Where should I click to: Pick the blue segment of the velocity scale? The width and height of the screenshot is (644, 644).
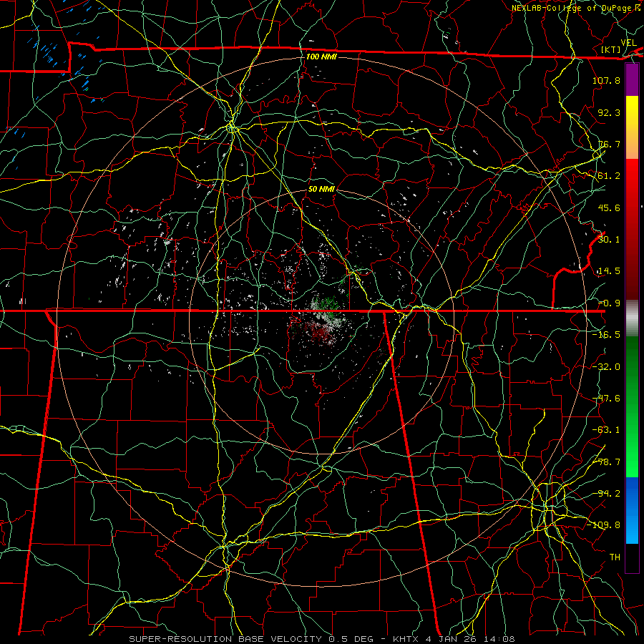632,510
